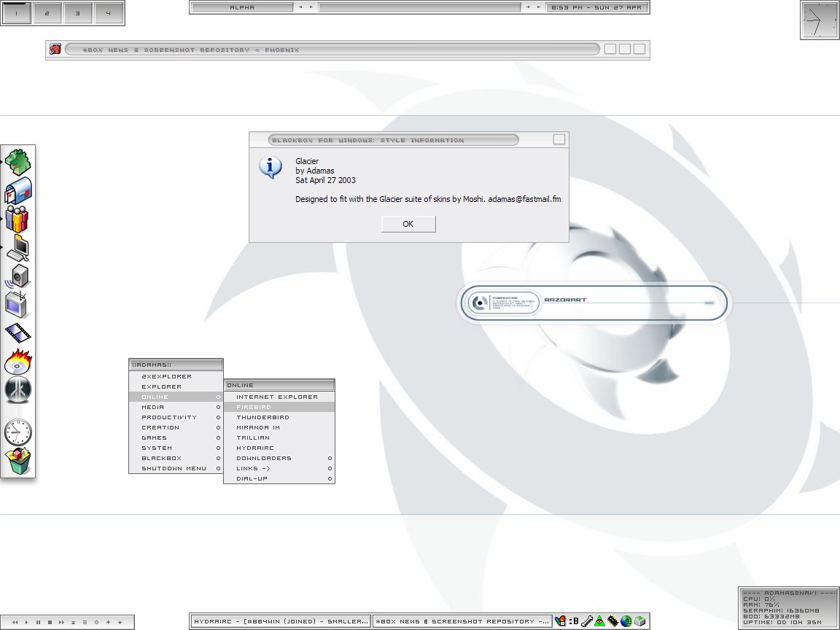Expand the Shutdown Menu submenu

tap(174, 469)
